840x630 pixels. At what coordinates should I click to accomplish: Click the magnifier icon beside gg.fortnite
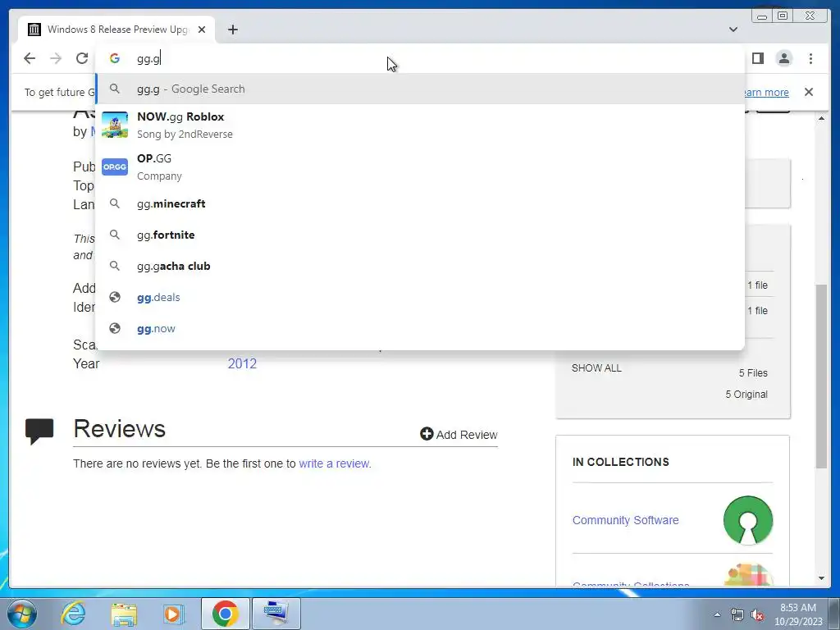click(115, 235)
